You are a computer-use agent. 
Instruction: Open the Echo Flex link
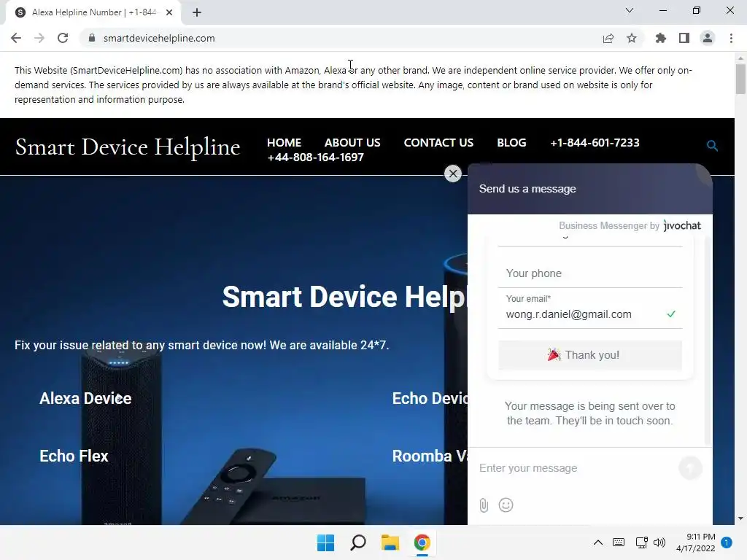[74, 456]
